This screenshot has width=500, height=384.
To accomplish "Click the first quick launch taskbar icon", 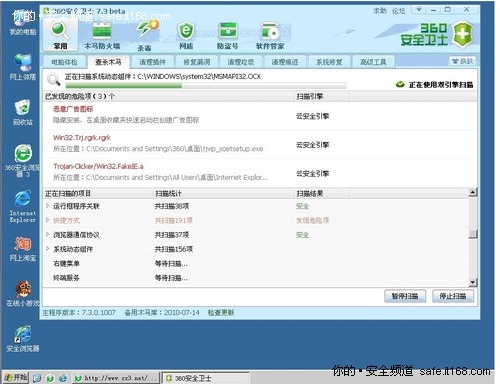I will click(37, 378).
